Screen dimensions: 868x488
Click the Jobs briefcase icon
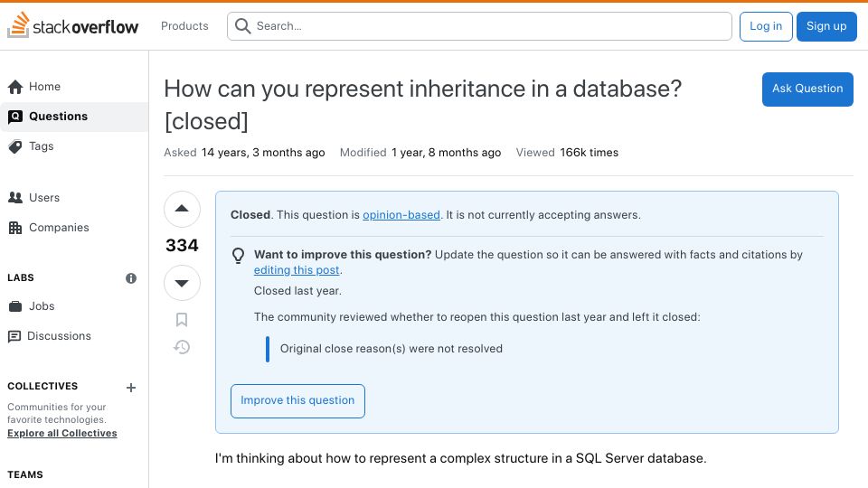(x=15, y=306)
